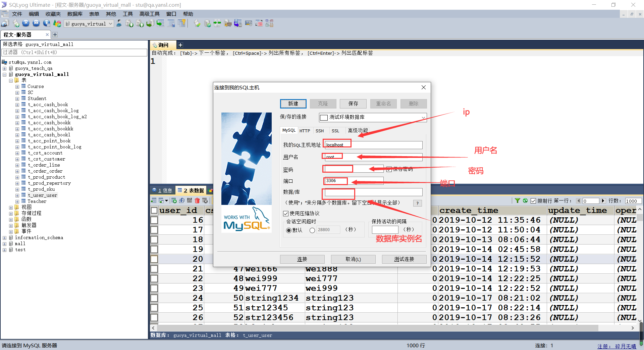Click the export database backup icon
Viewport: 644px width, 350px height.
[140, 24]
